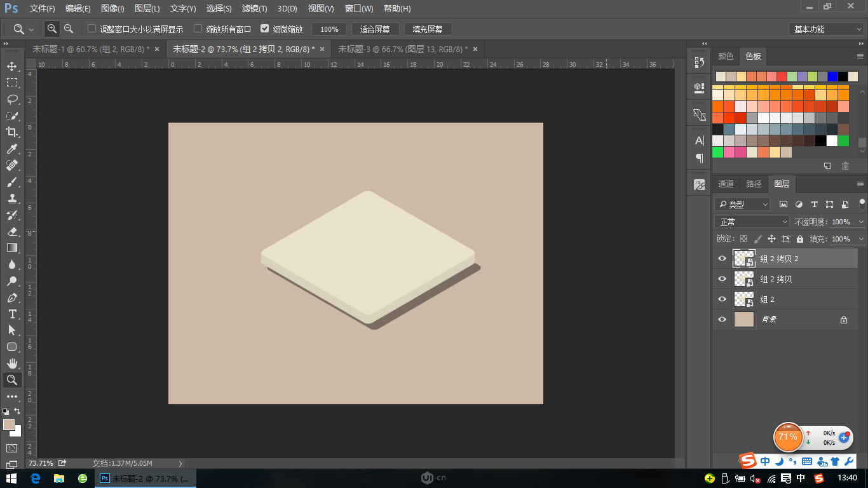Grab the Hand tool
This screenshot has height=488, width=868.
pos(13,363)
